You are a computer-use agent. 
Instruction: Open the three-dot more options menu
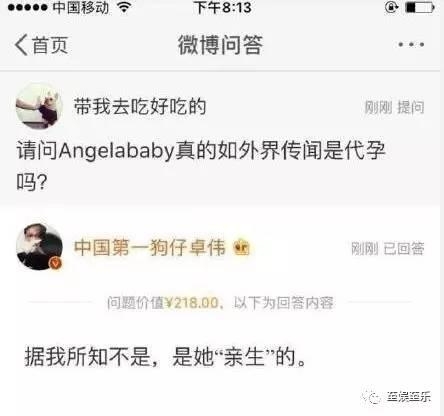(411, 44)
